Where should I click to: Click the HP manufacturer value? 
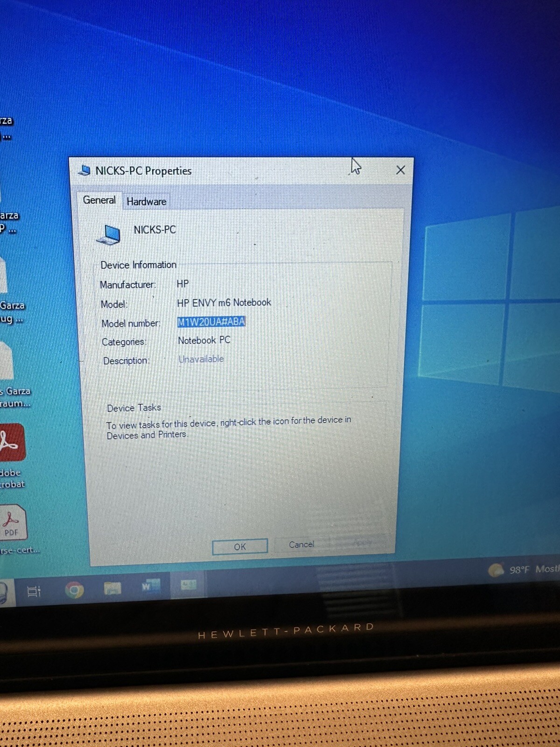pos(182,284)
